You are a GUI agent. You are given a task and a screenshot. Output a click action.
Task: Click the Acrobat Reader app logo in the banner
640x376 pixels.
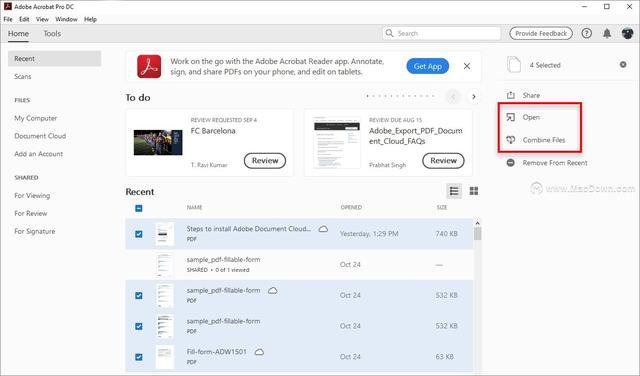[149, 66]
